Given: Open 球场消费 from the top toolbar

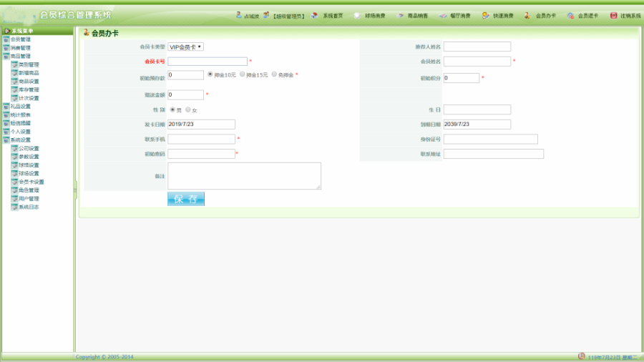Looking at the screenshot, I should 358,15.
